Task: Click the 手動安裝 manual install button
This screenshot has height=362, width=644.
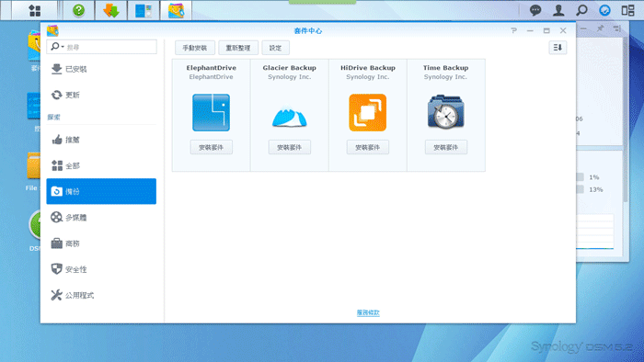Action: [x=195, y=48]
